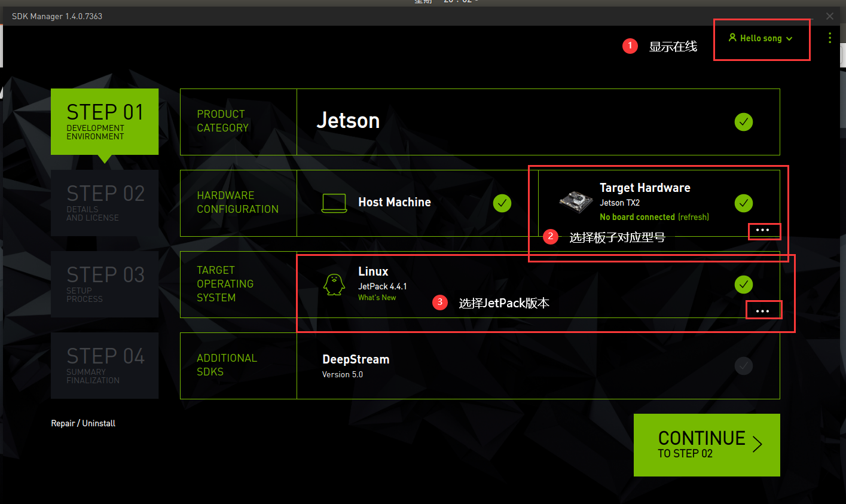Click the Jetson product category text
This screenshot has width=846, height=504.
348,121
